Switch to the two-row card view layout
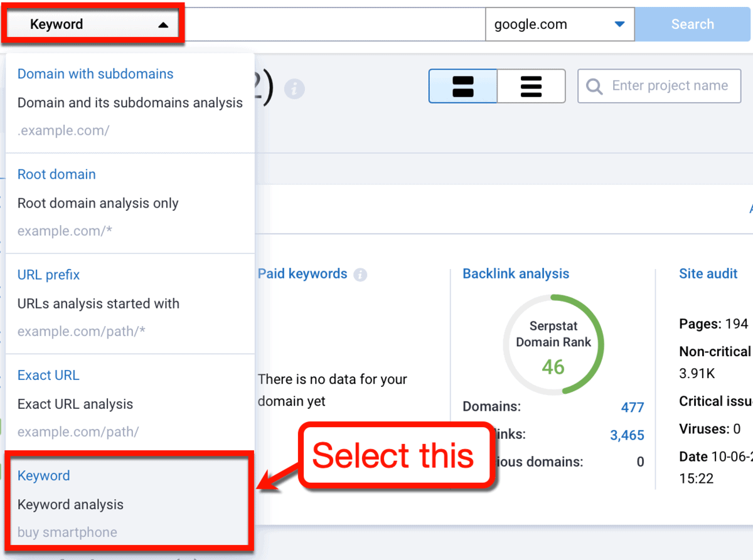 click(x=462, y=86)
